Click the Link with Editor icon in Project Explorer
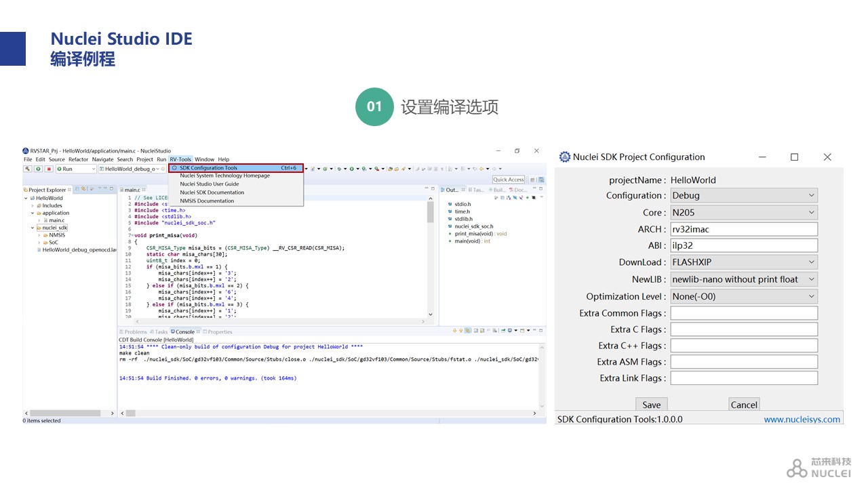Screen dimensions: 868x488 [83, 189]
